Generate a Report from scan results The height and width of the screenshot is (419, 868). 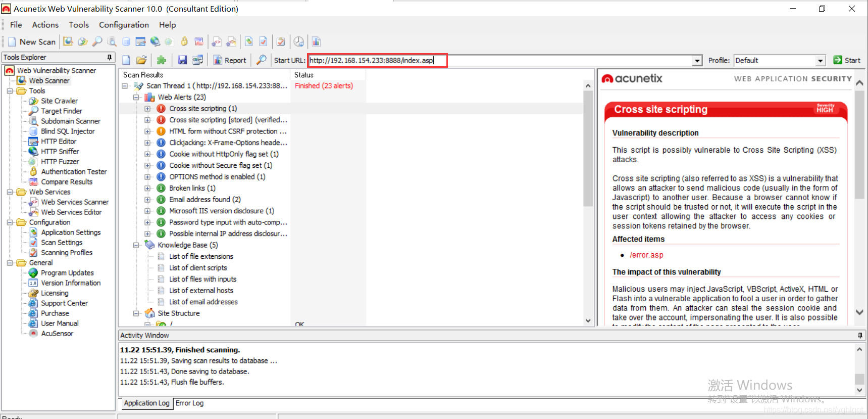click(x=230, y=60)
